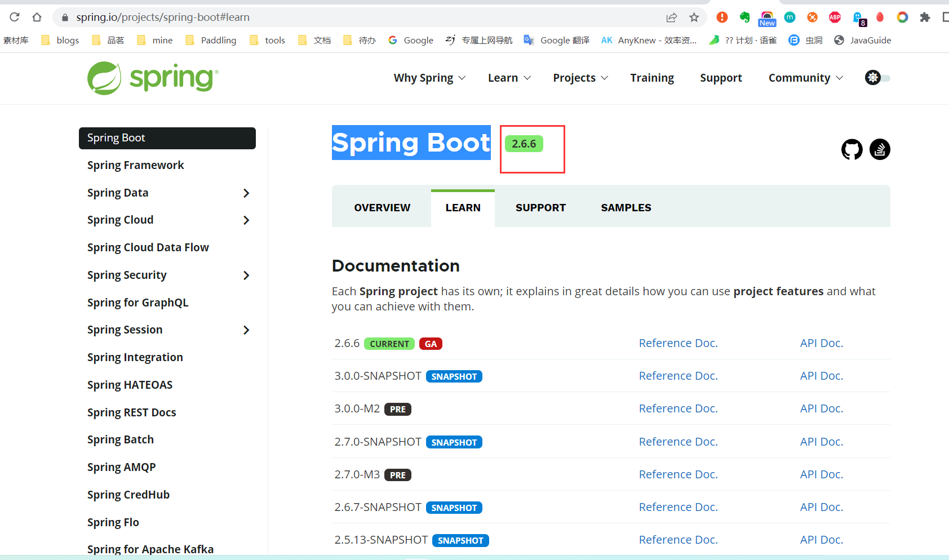Open Spring CredHub project

tap(128, 495)
